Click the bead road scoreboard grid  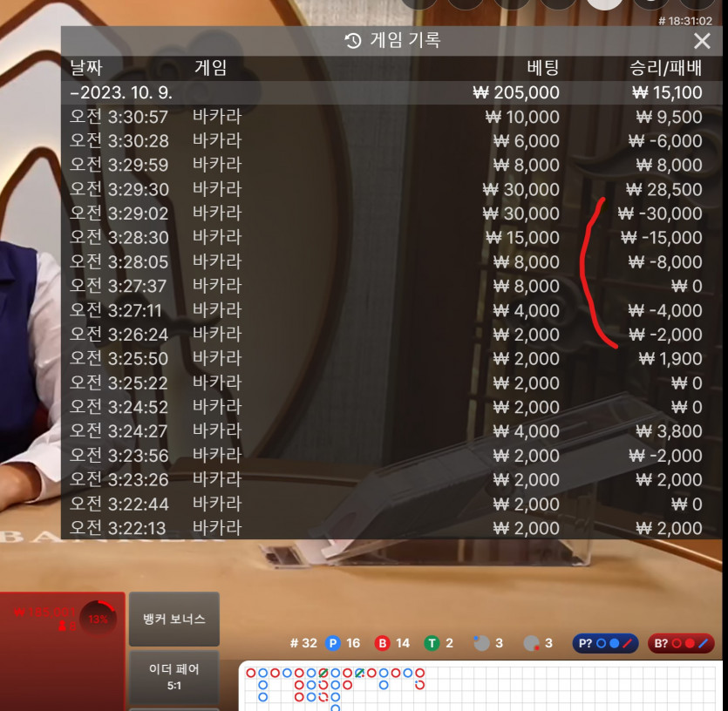tap(481, 687)
